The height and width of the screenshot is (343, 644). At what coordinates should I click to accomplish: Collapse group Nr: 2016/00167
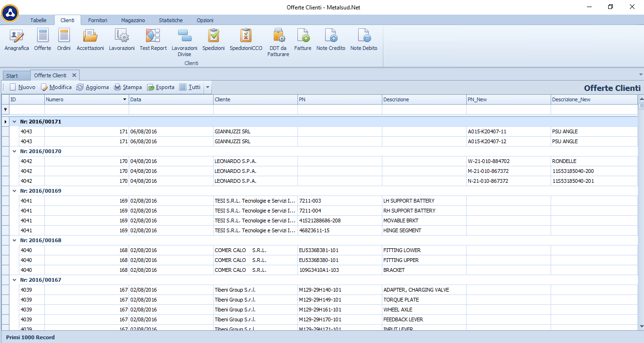(14, 280)
